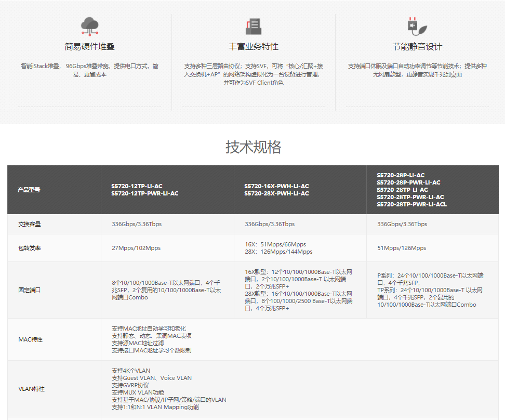This screenshot has width=505, height=420.
Task: Click the line 支持GVRP协议
Action: [x=130, y=386]
